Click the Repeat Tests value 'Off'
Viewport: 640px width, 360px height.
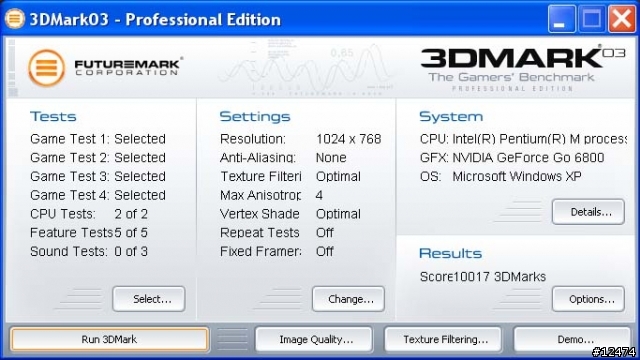point(325,233)
